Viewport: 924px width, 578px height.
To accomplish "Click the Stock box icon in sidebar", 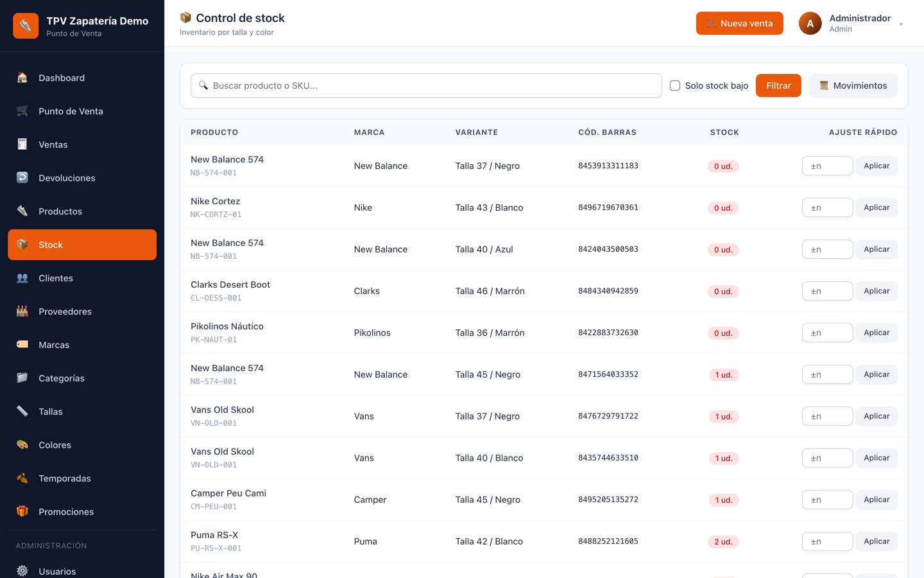I will click(22, 245).
